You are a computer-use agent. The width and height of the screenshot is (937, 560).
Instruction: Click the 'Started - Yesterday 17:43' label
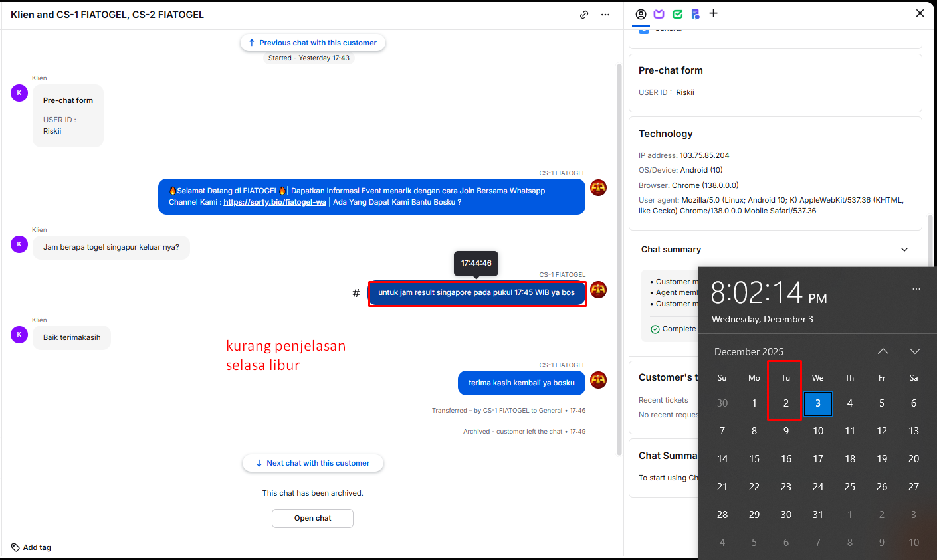(309, 58)
